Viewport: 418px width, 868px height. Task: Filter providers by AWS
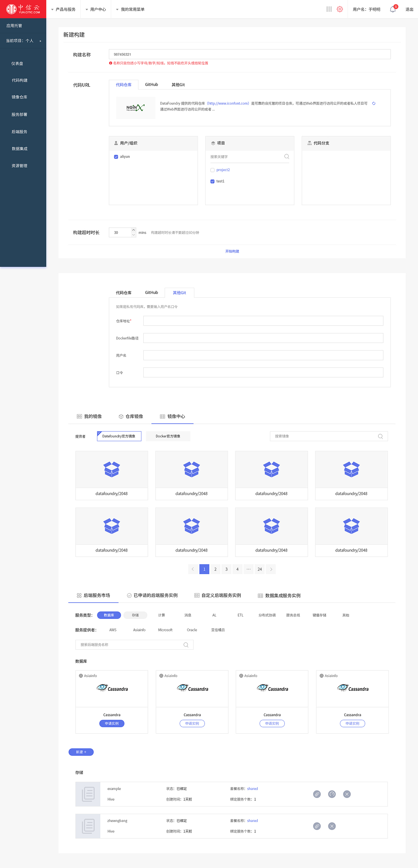(x=113, y=630)
